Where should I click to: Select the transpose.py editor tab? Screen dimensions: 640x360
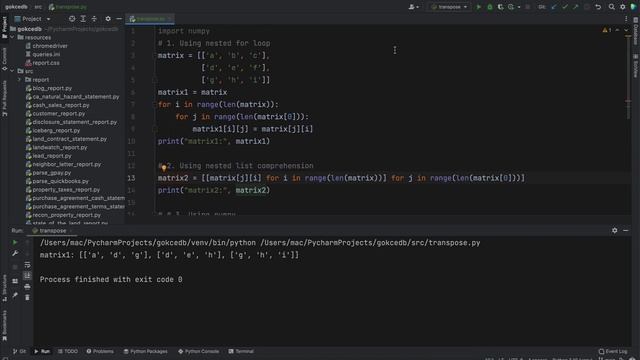coord(150,19)
